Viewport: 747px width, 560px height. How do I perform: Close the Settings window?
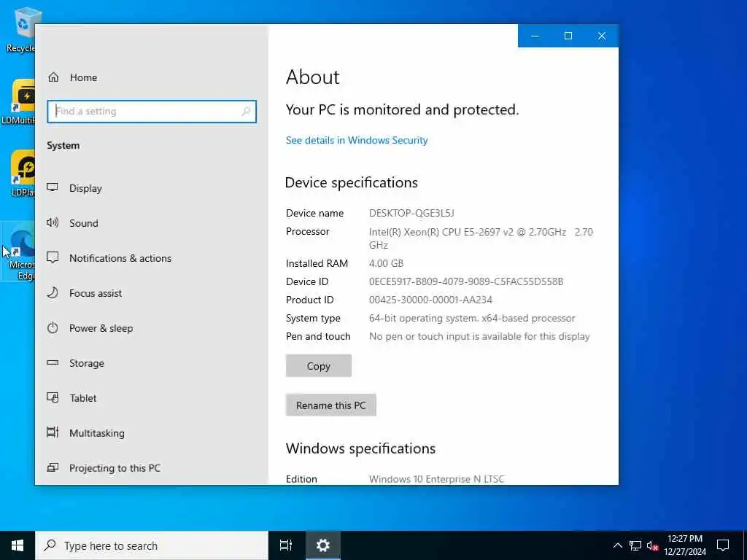(602, 36)
